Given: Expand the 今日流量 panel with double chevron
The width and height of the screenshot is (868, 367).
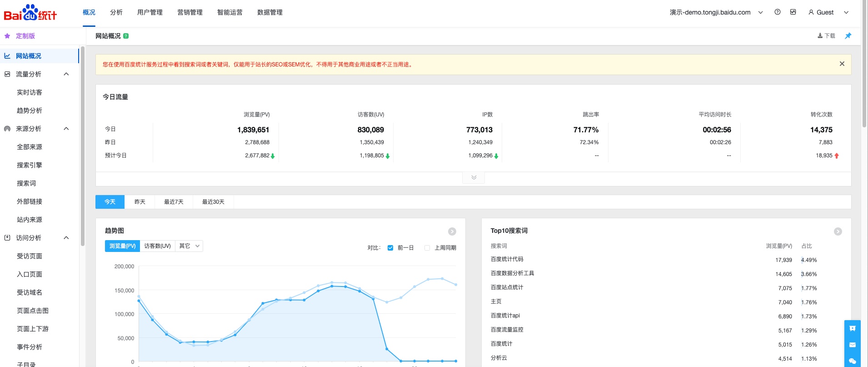Looking at the screenshot, I should point(474,177).
